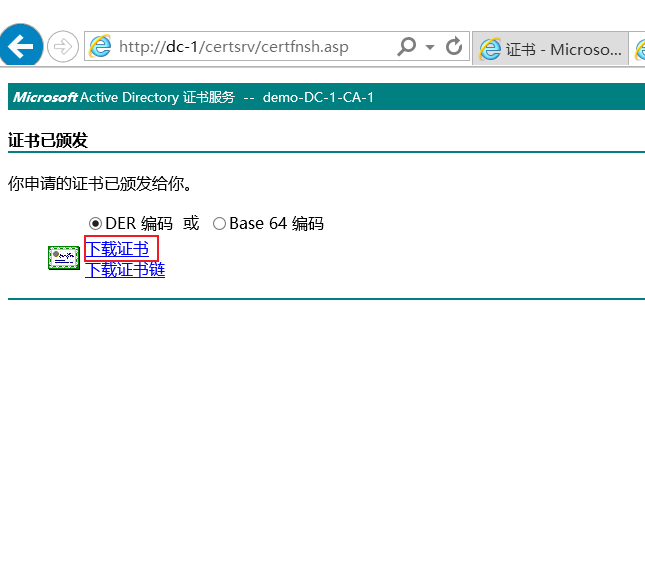The height and width of the screenshot is (572, 645).
Task: Open the 下载证书链 link
Action: (125, 270)
